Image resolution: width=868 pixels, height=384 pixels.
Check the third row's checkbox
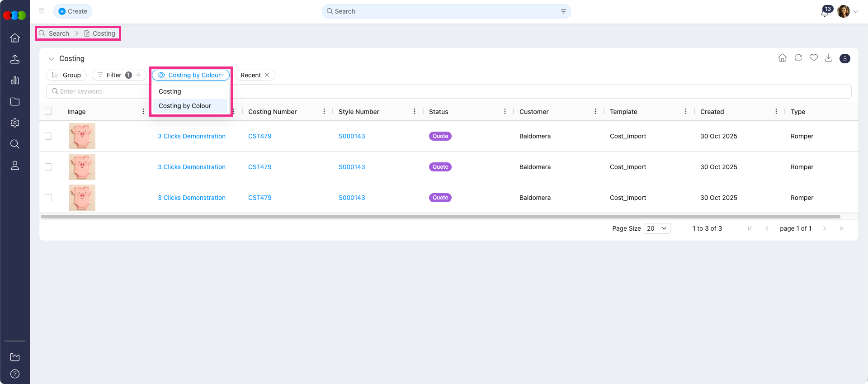coord(49,198)
